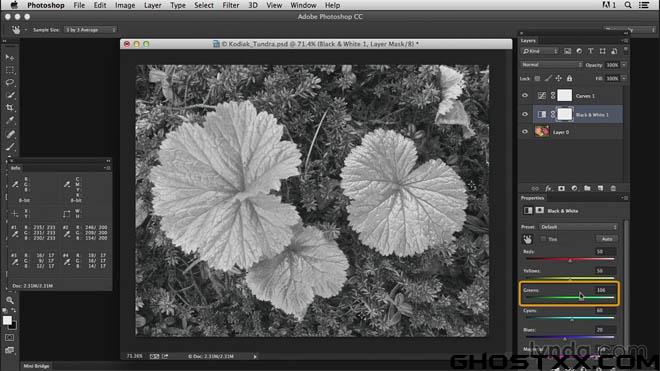
Task: Open the Filter menu
Action: click(231, 5)
